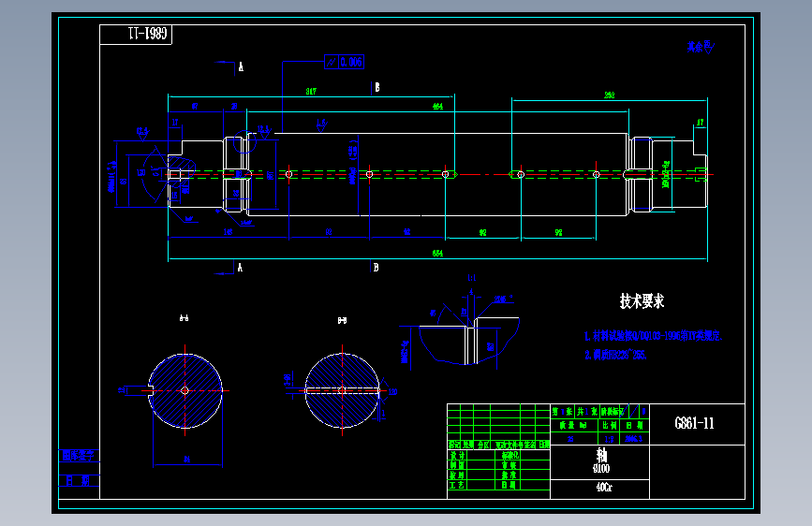Click the 技术要求 heading text
Screen dimensions: 812x526
pyautogui.click(x=642, y=300)
